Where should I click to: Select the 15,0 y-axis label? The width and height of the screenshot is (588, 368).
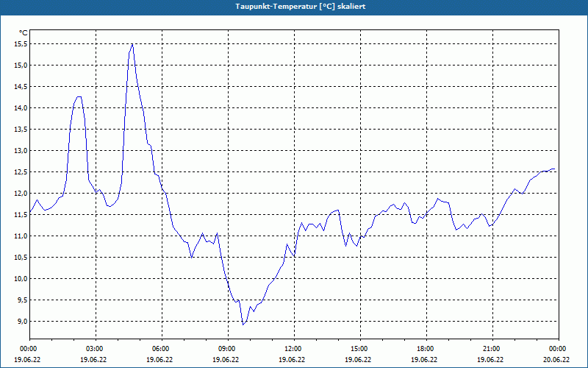21,66
